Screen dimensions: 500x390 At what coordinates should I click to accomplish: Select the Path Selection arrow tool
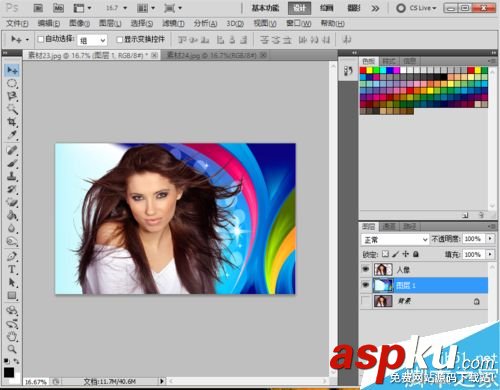(12, 283)
